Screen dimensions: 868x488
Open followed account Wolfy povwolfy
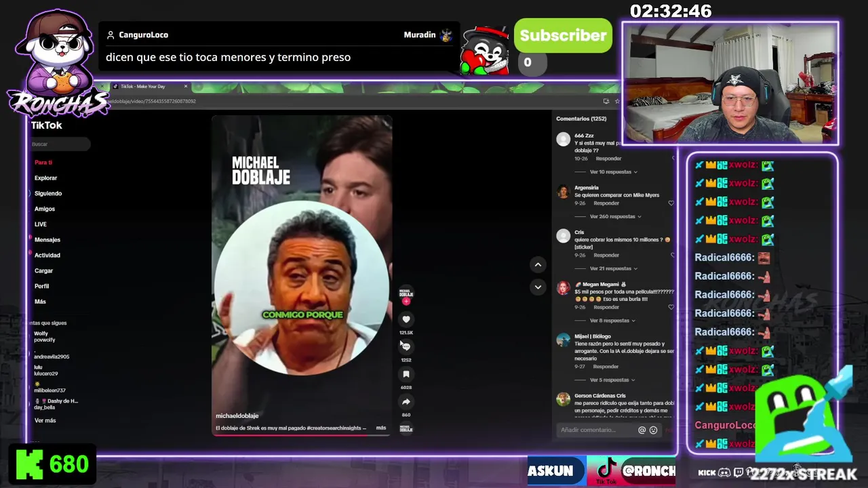pos(45,337)
